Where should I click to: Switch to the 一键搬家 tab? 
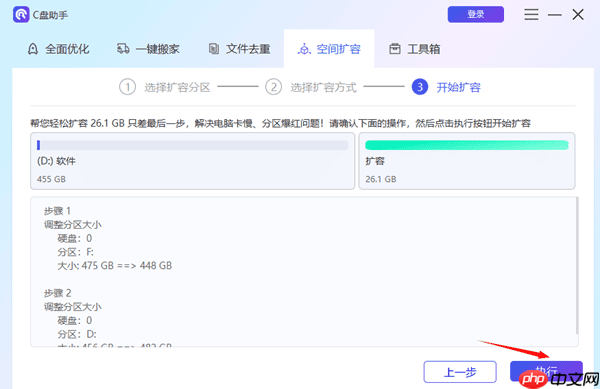click(148, 49)
